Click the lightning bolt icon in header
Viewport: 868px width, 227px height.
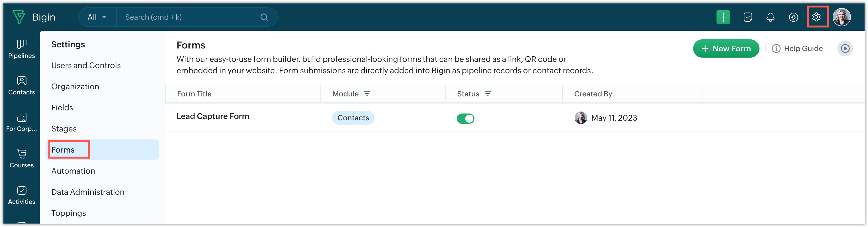click(793, 17)
